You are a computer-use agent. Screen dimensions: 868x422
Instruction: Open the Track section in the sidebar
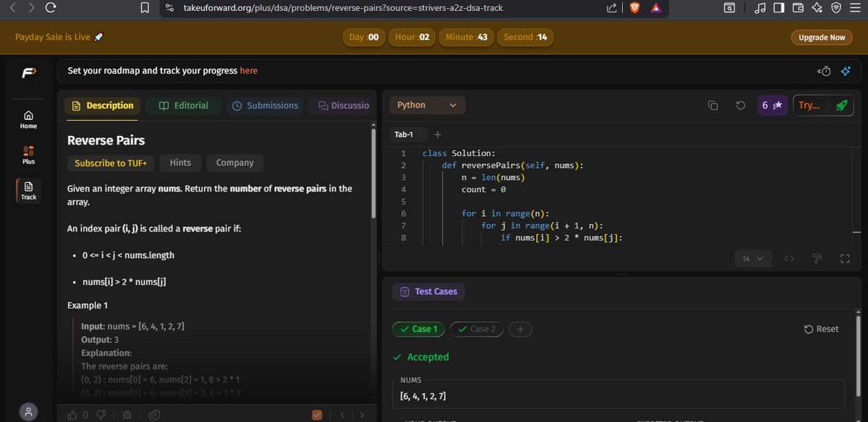pos(28,191)
